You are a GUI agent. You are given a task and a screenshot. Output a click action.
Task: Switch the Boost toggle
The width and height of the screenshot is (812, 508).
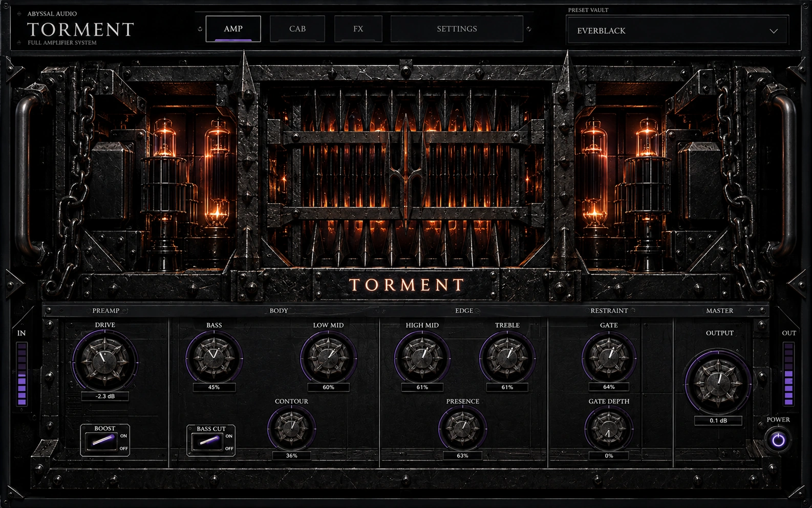[x=104, y=441]
